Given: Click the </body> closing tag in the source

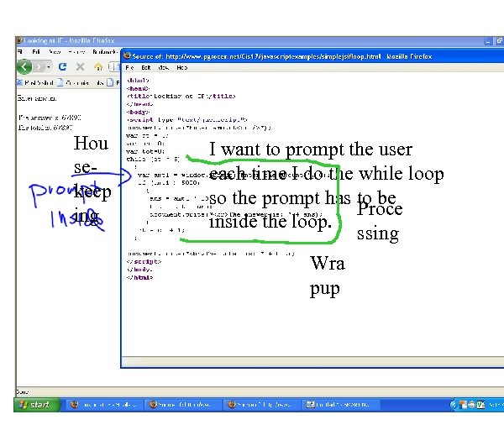Looking at the screenshot, I should [x=139, y=270].
